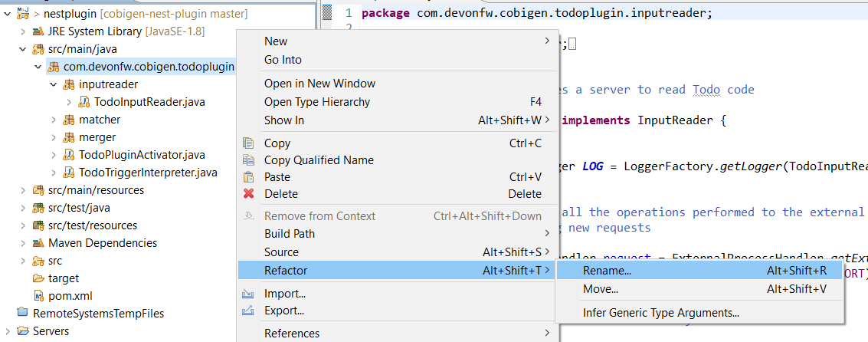This screenshot has width=868, height=342.
Task: Click the Export icon in context menu
Action: [248, 311]
